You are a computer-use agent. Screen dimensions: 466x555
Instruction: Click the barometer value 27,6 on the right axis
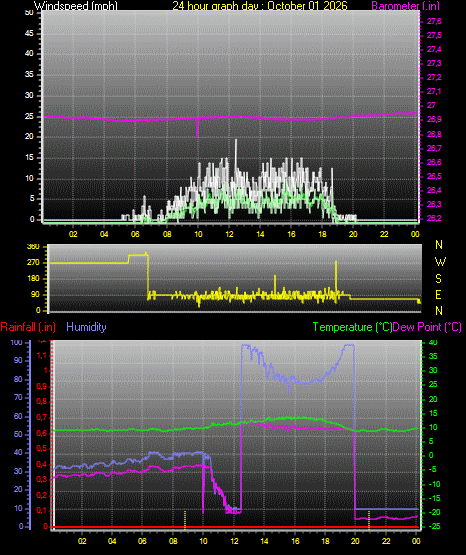click(x=434, y=22)
